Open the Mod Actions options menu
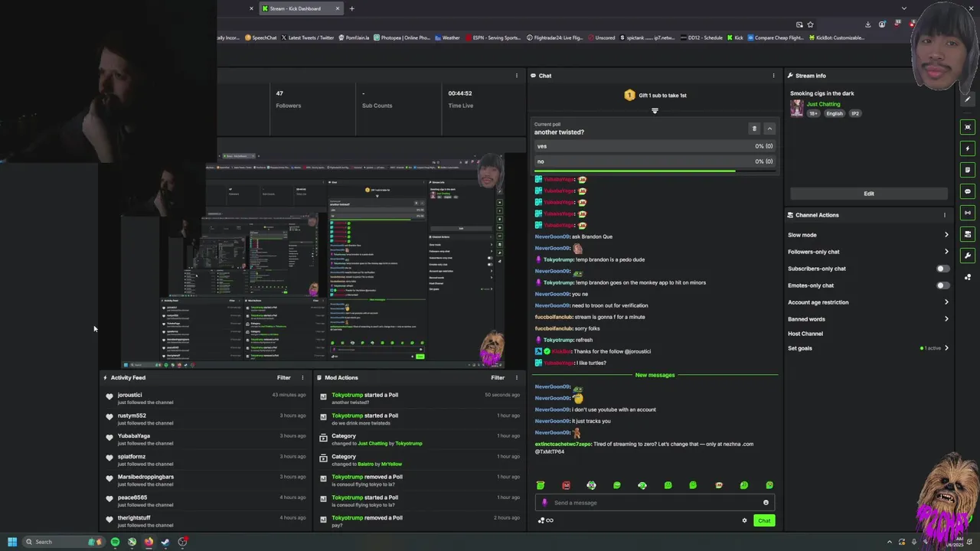The height and width of the screenshot is (551, 980). 517,377
